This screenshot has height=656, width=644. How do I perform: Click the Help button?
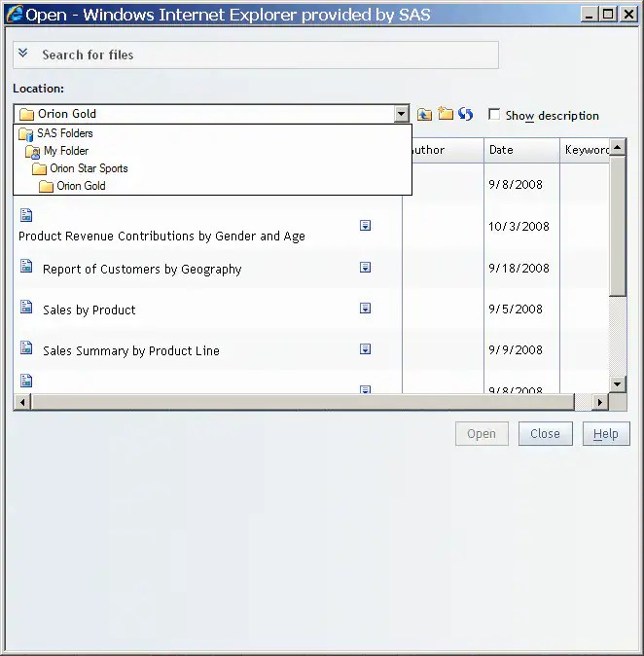(x=606, y=433)
